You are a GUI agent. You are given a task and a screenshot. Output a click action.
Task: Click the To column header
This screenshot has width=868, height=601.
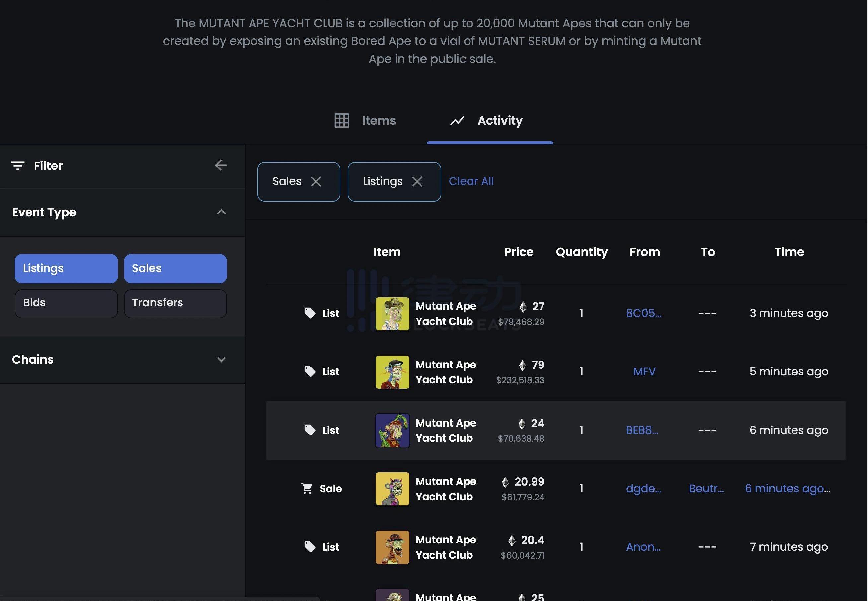point(708,252)
